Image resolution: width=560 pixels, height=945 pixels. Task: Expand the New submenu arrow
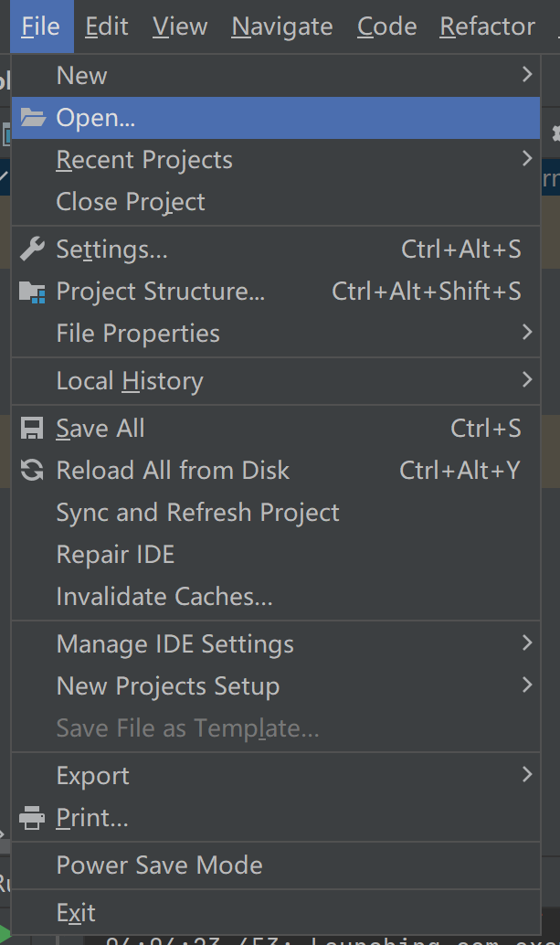(x=527, y=75)
